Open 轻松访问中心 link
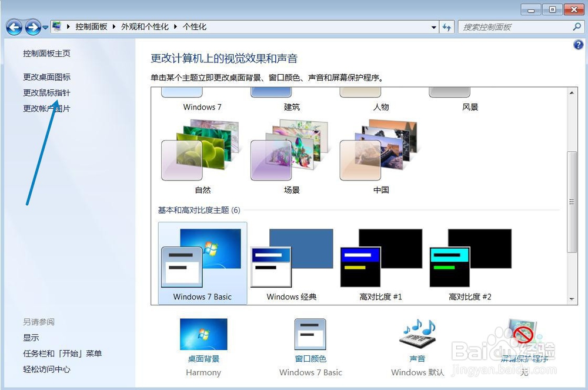 [46, 369]
